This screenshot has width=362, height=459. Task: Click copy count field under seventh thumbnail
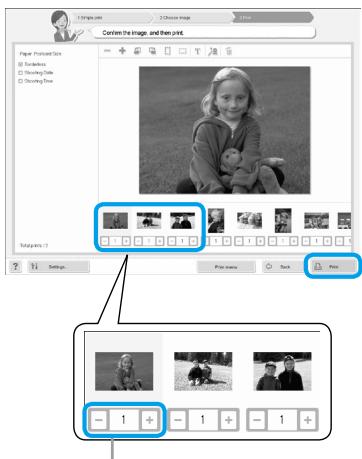coord(317,241)
